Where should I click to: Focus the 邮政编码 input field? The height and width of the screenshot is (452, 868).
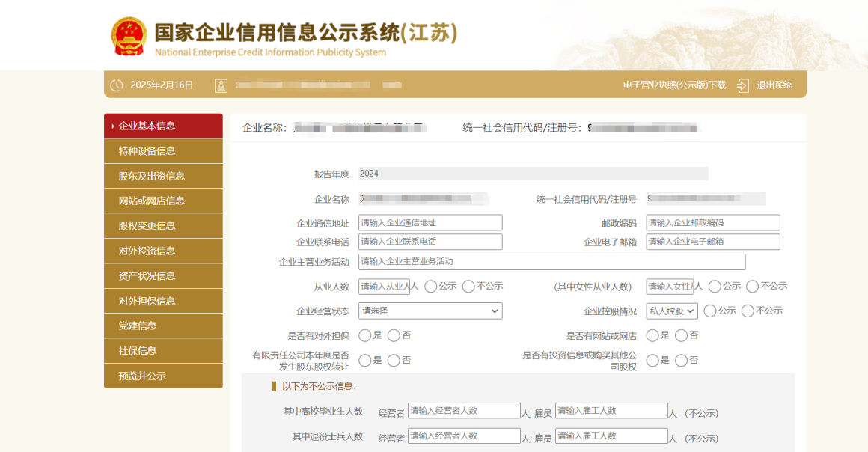coord(713,223)
